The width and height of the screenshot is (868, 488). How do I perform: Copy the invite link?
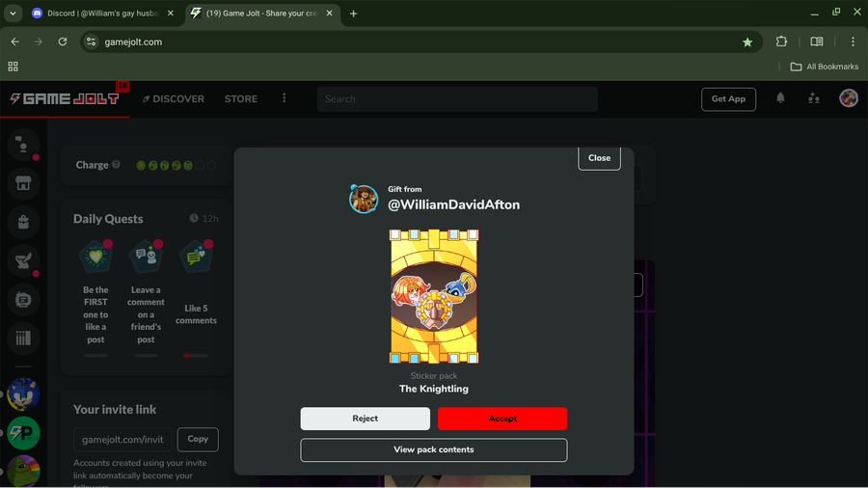tap(198, 440)
